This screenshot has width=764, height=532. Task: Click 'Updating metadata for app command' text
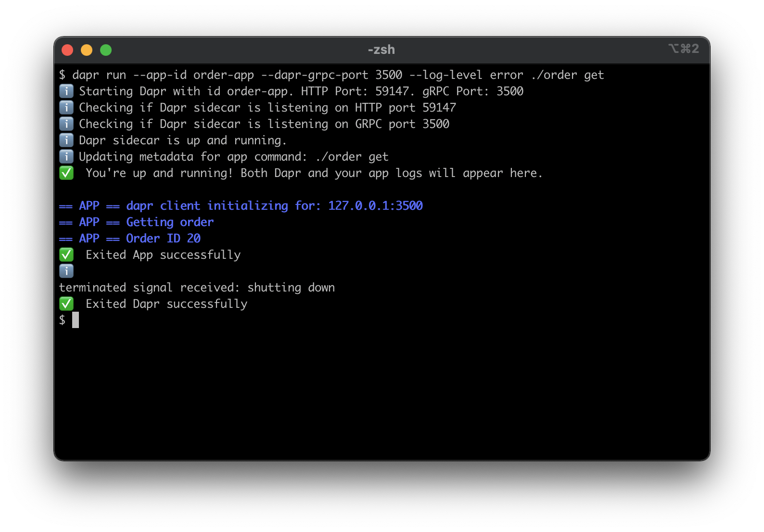[234, 157]
